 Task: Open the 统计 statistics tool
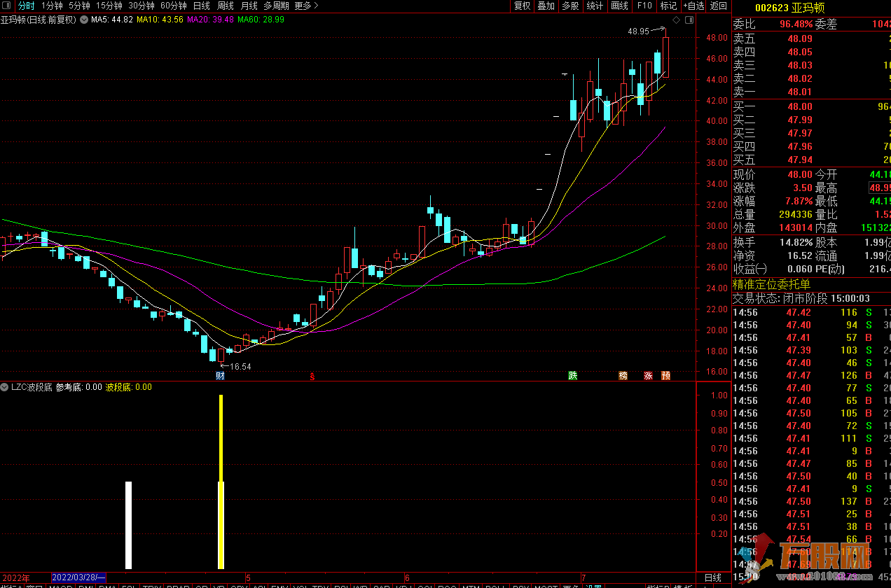[x=595, y=6]
